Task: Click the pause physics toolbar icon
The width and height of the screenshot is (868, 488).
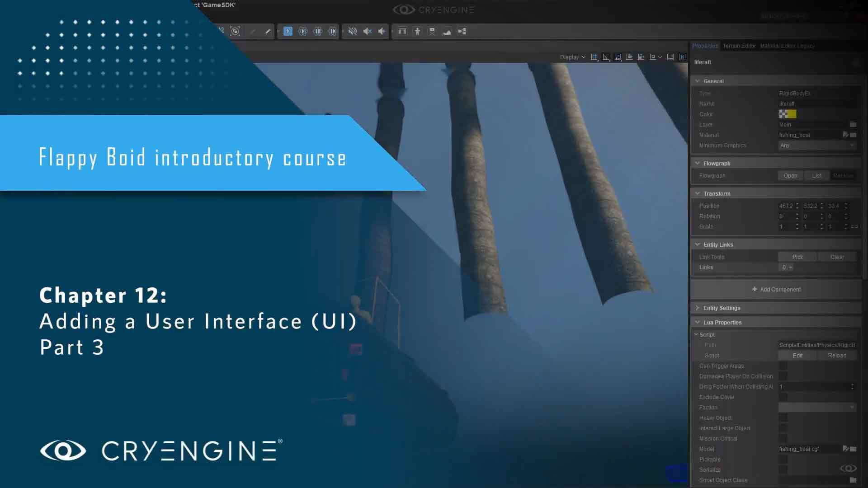Action: click(318, 31)
